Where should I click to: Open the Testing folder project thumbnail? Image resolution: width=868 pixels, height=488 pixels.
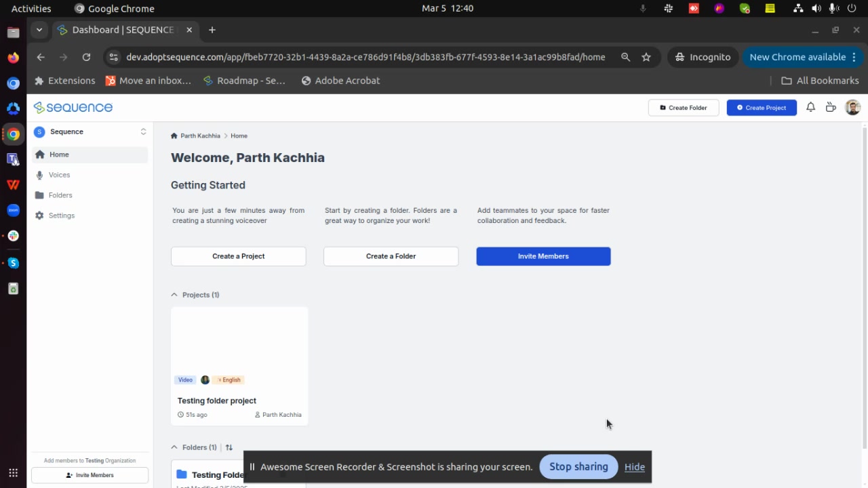(239, 339)
